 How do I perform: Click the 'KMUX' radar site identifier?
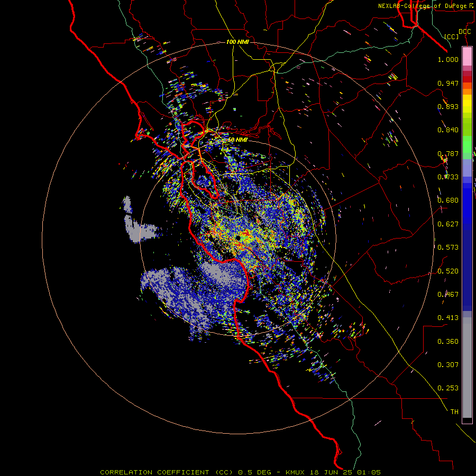[296, 472]
